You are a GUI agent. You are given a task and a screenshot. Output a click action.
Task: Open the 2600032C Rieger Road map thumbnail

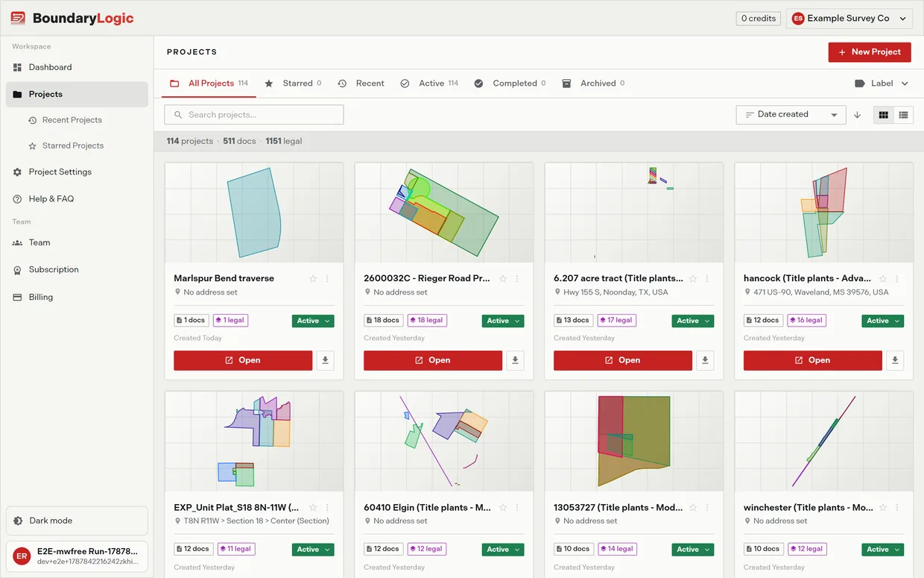tap(444, 213)
